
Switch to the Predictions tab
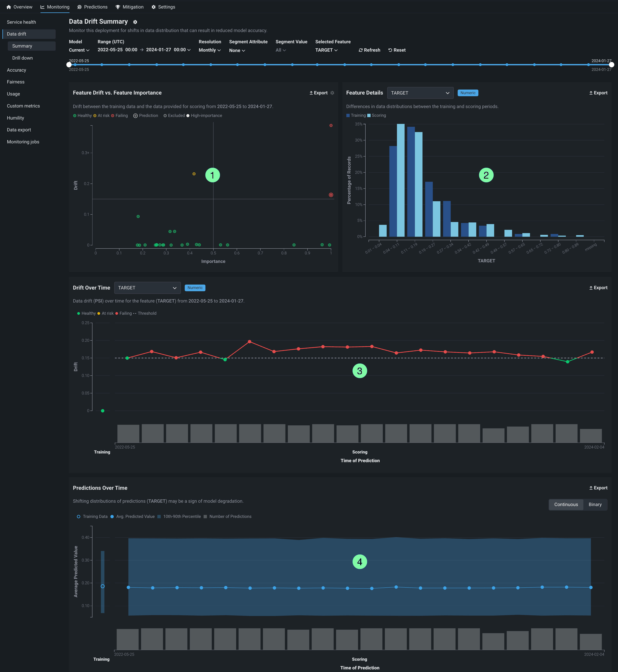tap(92, 7)
